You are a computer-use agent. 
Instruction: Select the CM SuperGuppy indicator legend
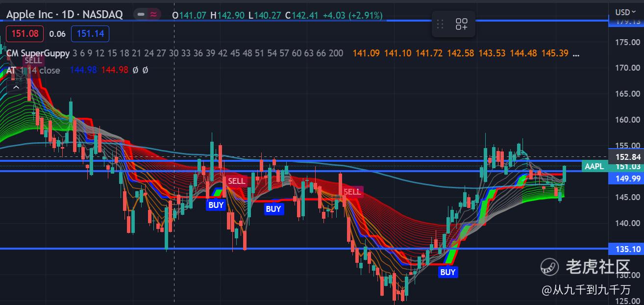click(x=37, y=53)
